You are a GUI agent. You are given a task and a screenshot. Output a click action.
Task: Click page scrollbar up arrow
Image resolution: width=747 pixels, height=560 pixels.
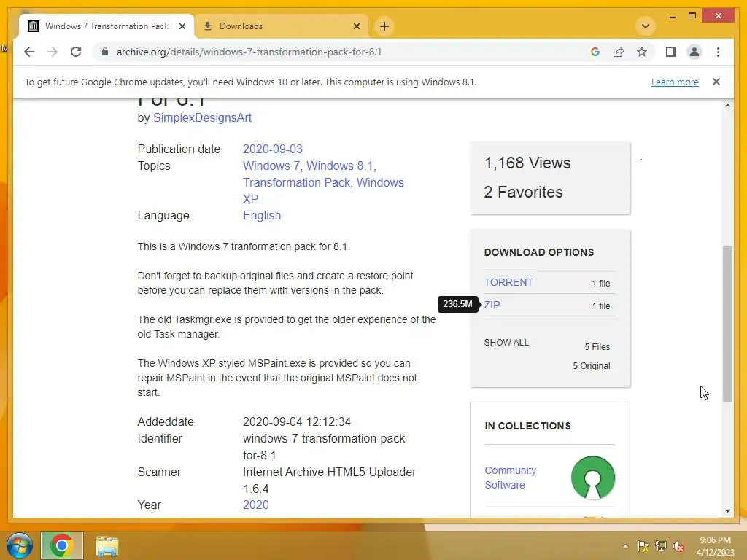[x=727, y=105]
